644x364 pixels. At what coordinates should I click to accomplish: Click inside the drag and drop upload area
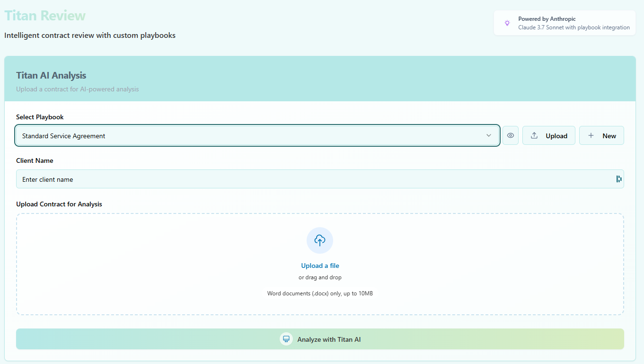point(320,264)
